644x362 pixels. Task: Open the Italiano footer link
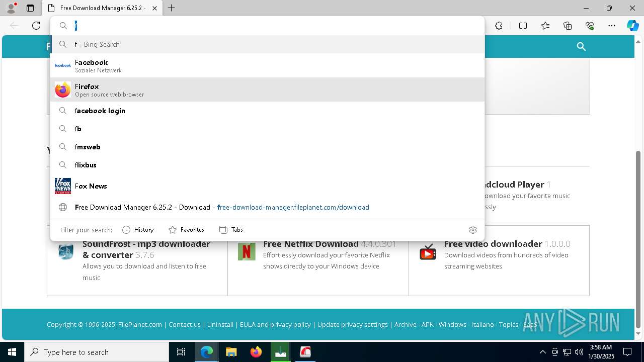(x=482, y=325)
